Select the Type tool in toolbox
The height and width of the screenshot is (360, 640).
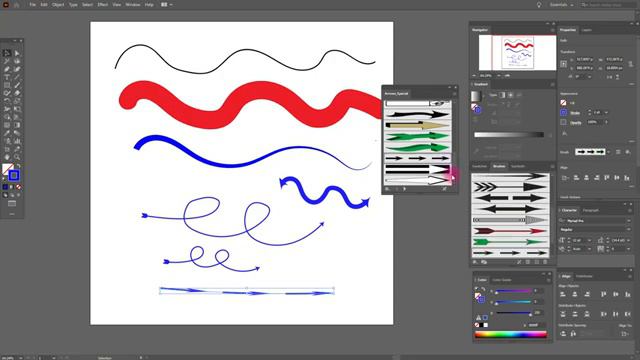7,77
